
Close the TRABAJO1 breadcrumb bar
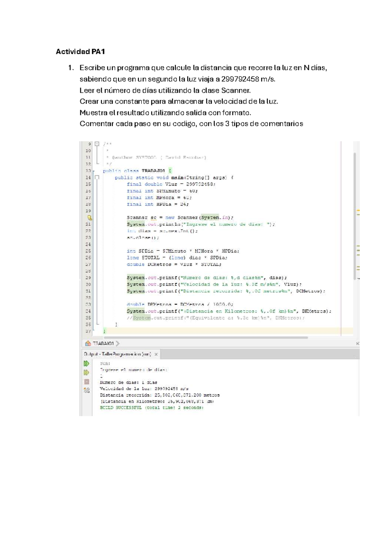[x=357, y=343]
